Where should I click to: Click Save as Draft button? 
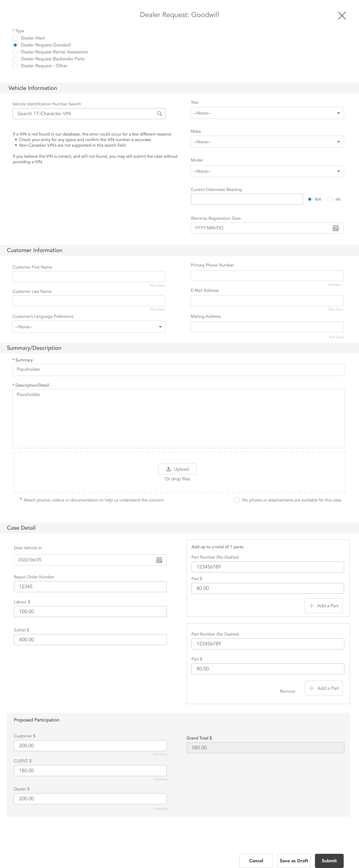point(294,861)
